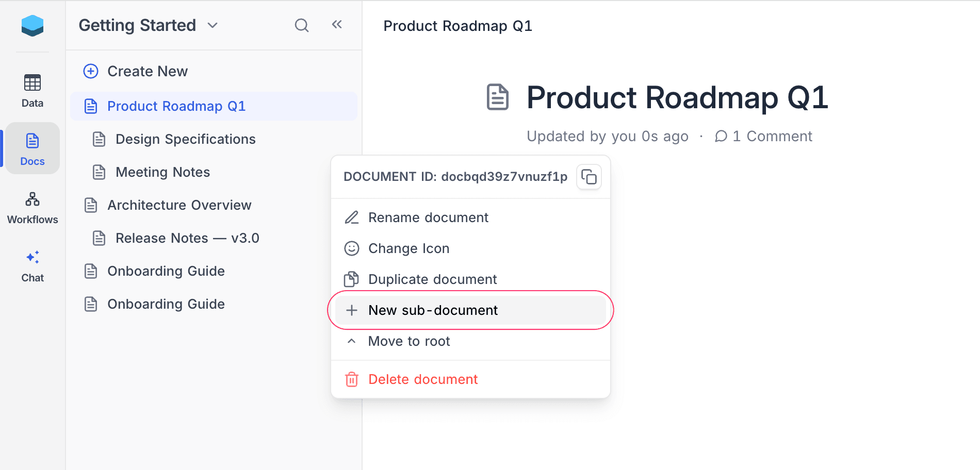Copy the document ID using the copy icon
980x470 pixels.
click(589, 177)
